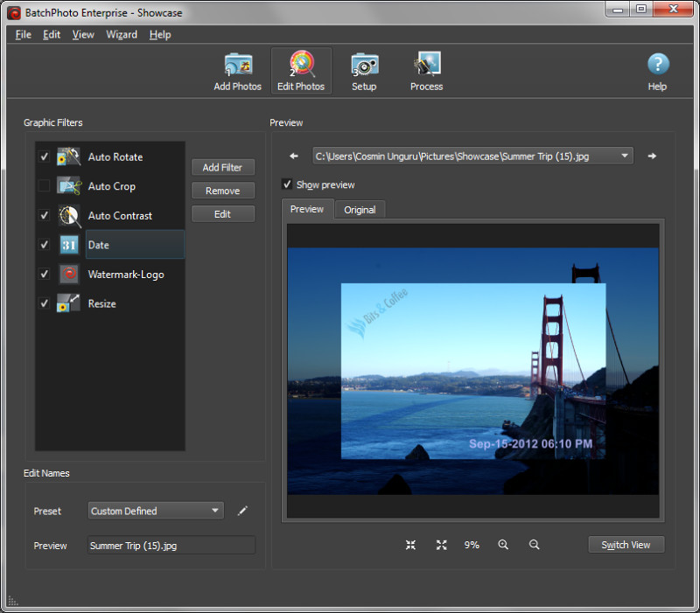Viewport: 700px width, 613px height.
Task: Click the expand to actual size icon
Action: 442,545
